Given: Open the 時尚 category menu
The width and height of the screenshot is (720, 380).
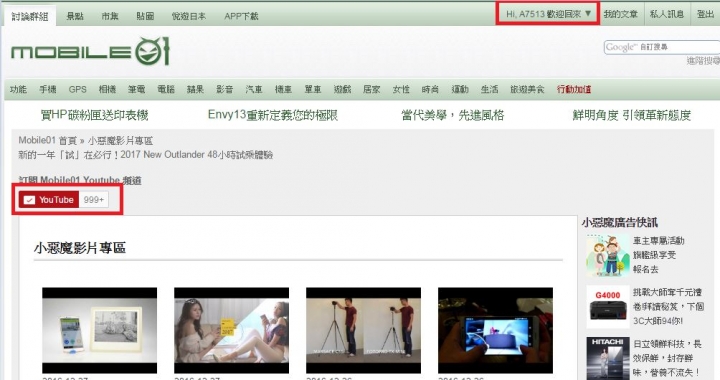Looking at the screenshot, I should [x=430, y=89].
